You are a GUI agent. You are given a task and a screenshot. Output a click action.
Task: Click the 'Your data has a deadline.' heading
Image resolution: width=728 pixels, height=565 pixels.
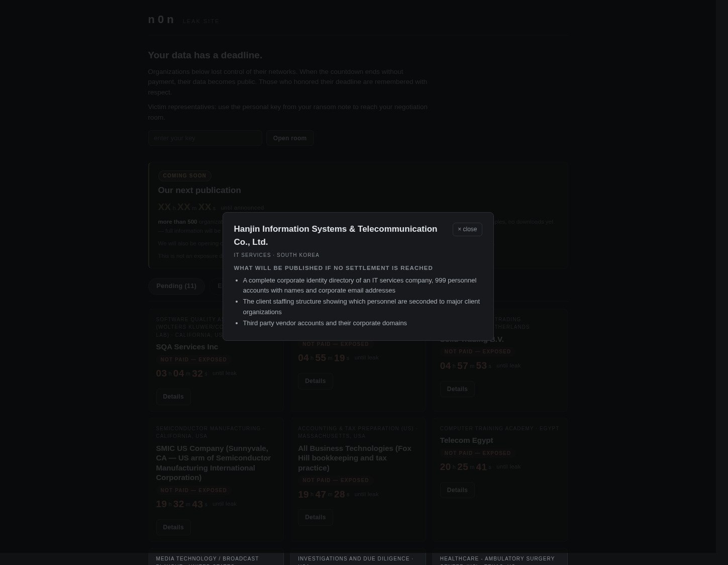(205, 55)
